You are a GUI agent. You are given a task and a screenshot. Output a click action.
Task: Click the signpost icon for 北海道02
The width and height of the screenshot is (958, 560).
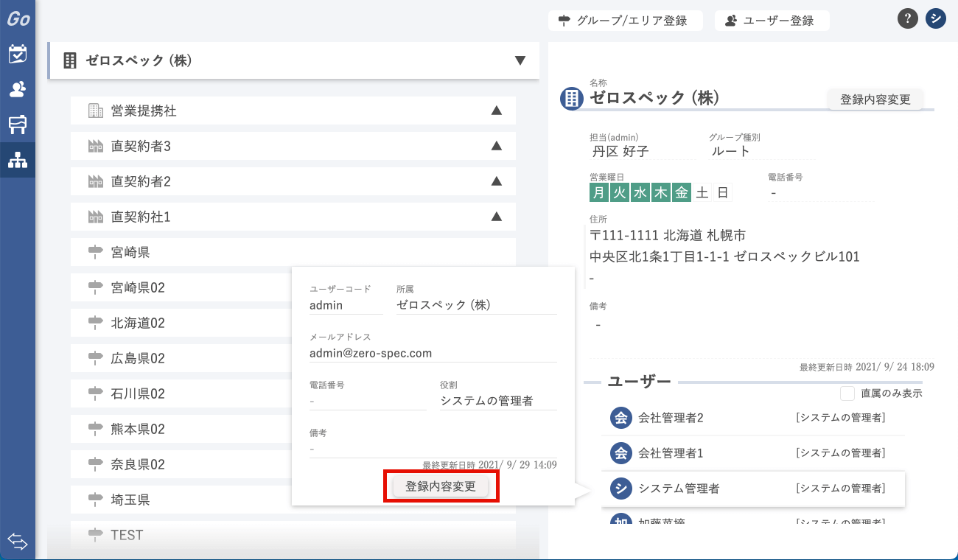[x=96, y=323]
